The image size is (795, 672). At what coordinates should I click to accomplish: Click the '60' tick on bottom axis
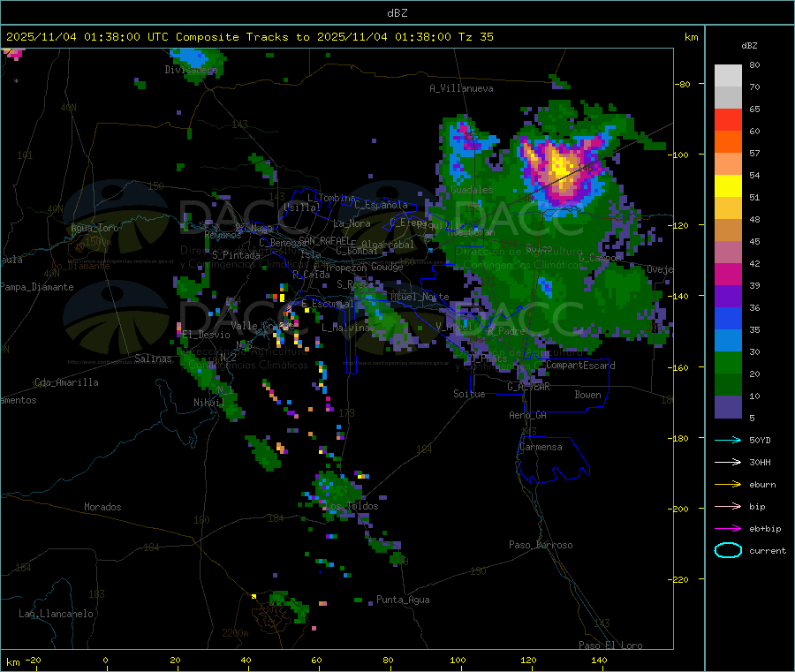click(x=316, y=660)
